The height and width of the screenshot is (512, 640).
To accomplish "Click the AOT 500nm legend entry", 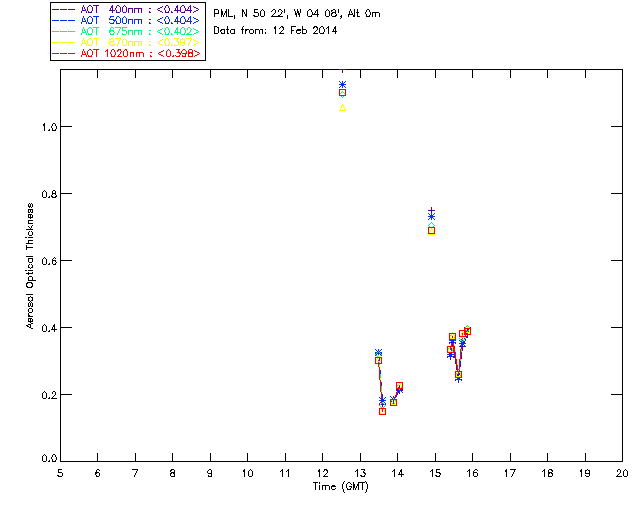I will click(x=126, y=20).
